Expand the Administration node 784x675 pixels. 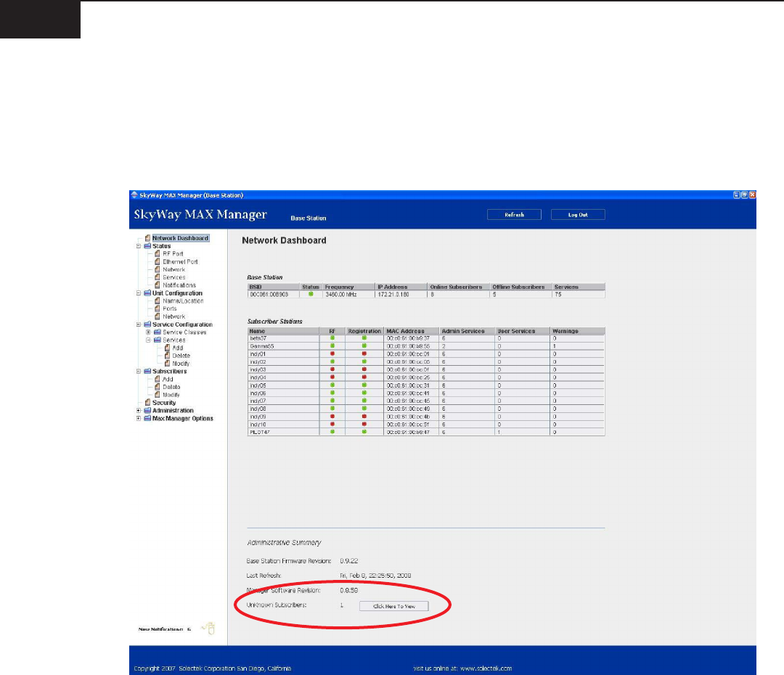pos(139,411)
